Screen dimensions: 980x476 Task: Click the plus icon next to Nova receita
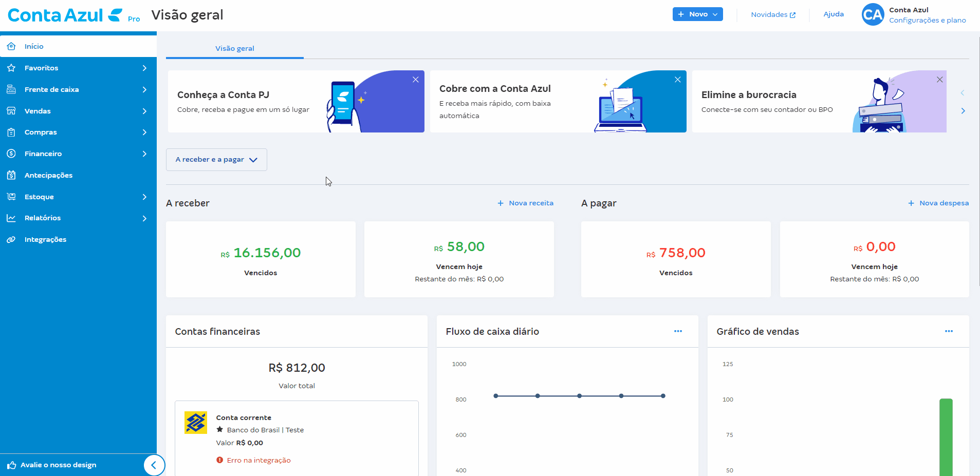click(501, 203)
